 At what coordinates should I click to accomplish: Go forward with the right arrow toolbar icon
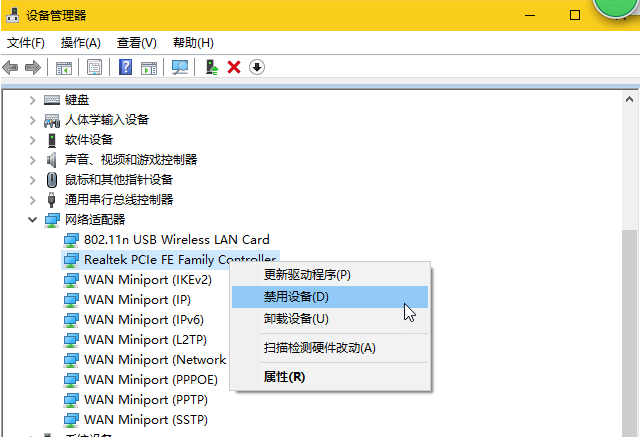click(33, 67)
